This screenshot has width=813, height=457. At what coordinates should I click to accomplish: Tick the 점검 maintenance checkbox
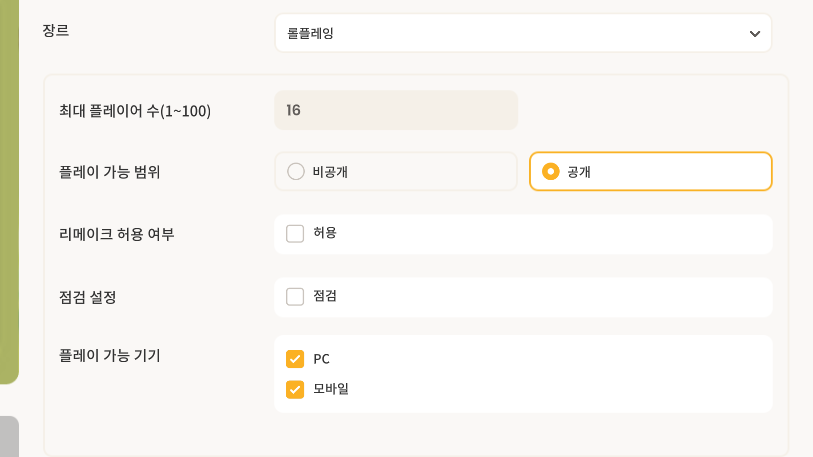coord(295,296)
